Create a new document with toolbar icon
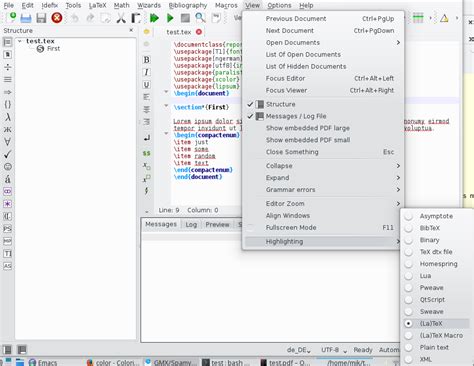 [11, 18]
